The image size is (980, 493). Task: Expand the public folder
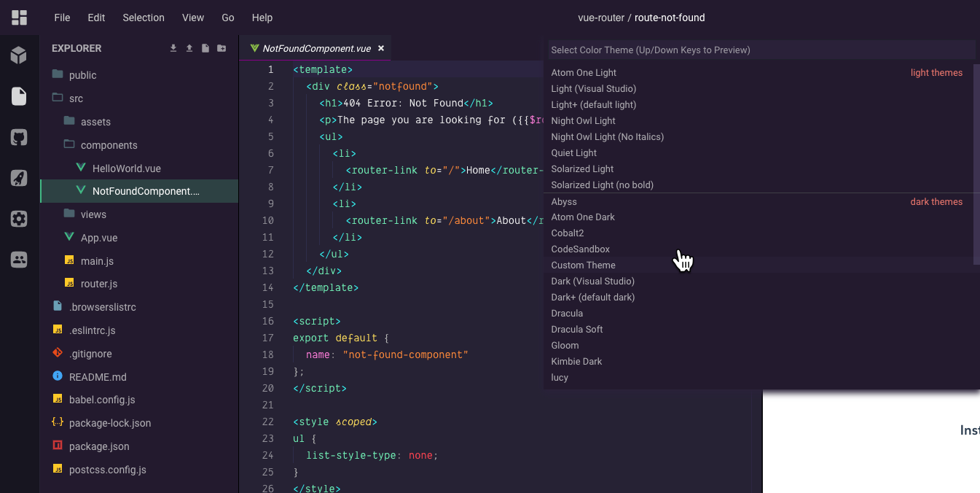coord(82,75)
